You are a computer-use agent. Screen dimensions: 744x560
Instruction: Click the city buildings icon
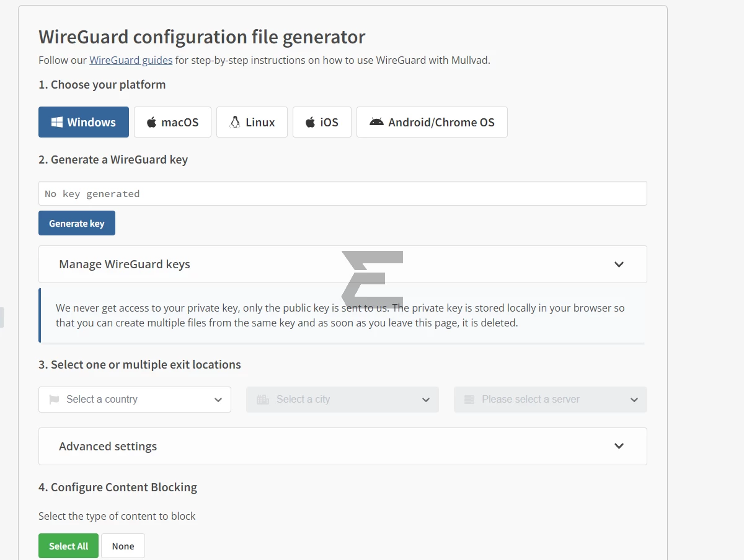click(x=263, y=400)
